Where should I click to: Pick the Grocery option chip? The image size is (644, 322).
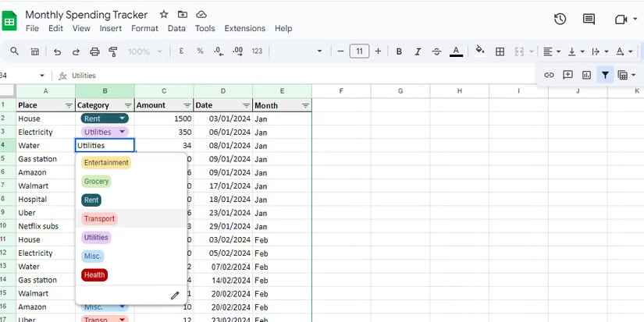click(97, 182)
